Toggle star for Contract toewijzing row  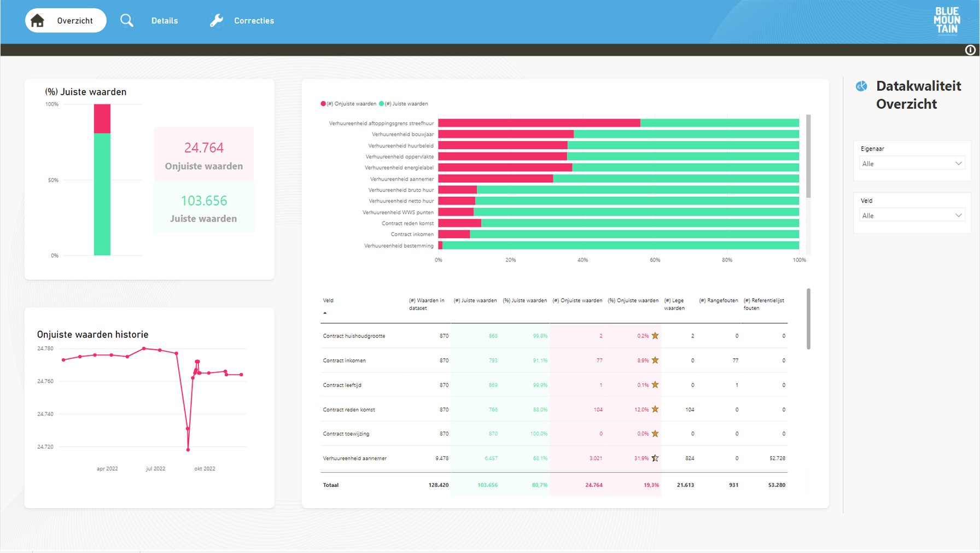(655, 434)
